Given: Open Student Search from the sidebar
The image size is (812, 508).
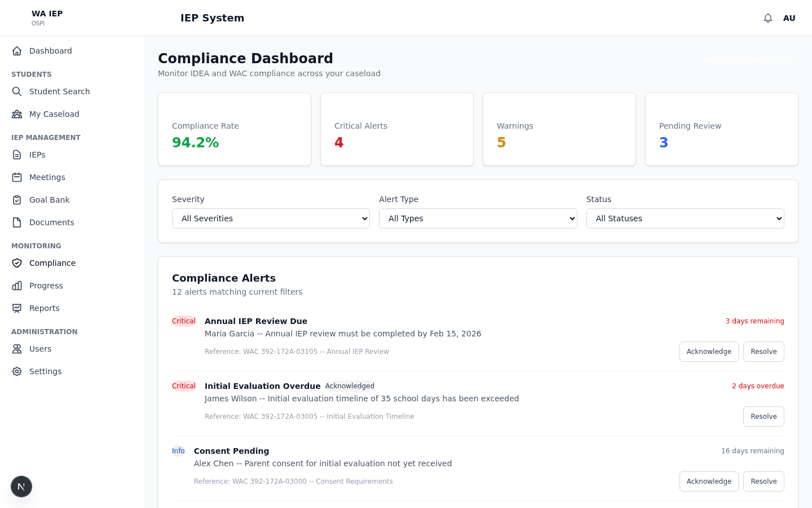Looking at the screenshot, I should point(60,91).
